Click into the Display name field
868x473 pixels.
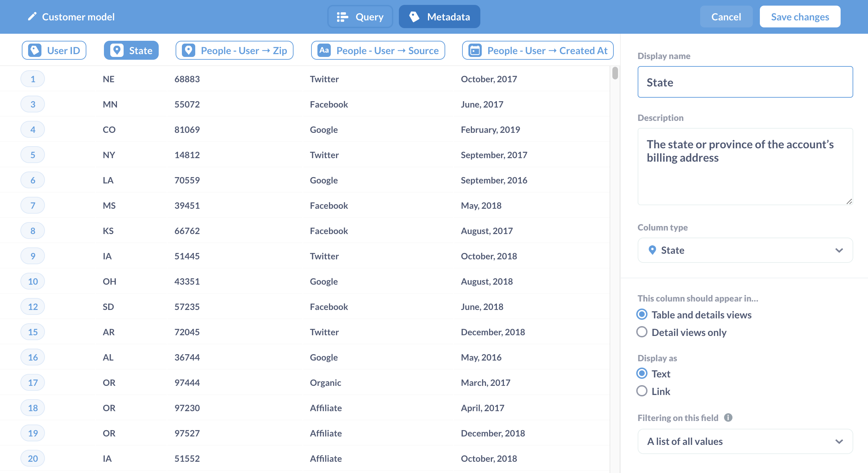745,82
